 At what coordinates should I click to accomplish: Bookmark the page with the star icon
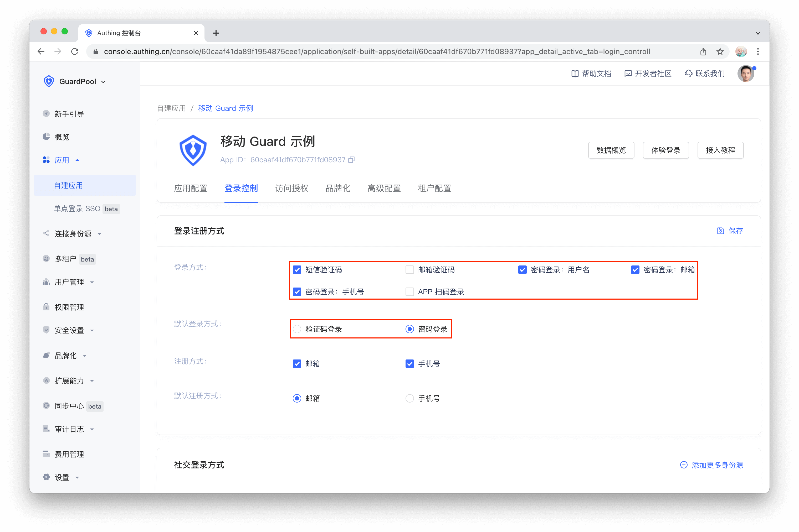point(720,51)
